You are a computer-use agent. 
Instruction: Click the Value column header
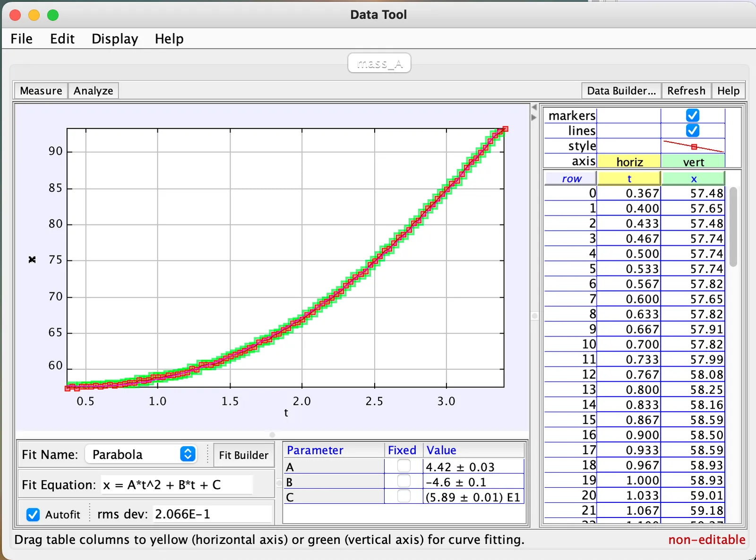point(474,450)
